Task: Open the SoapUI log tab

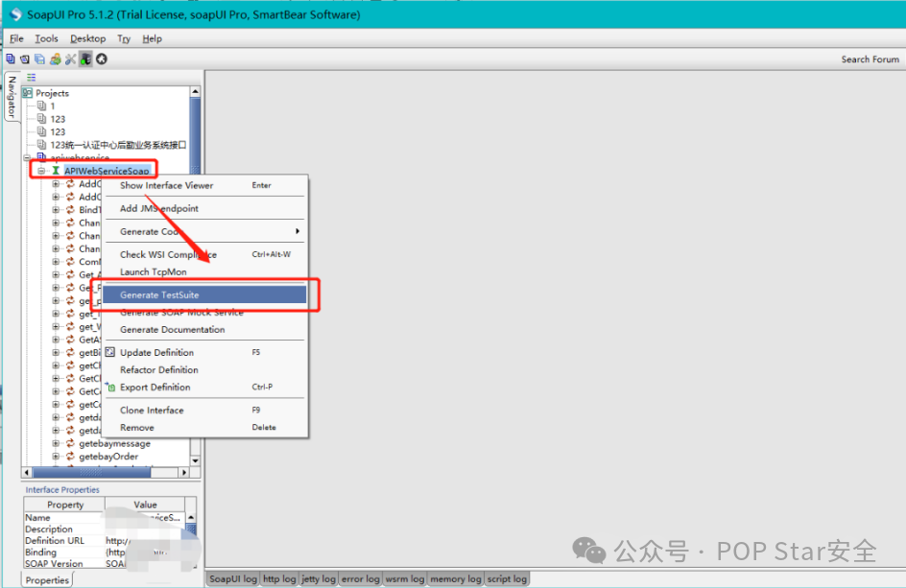Action: click(233, 578)
